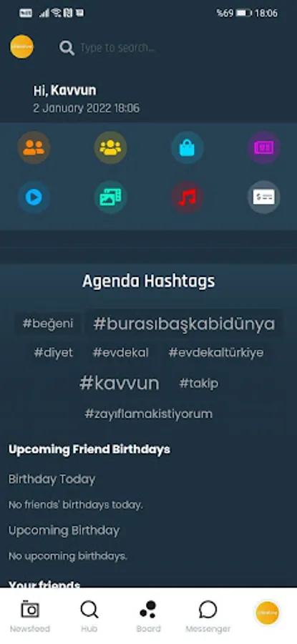Select the #burasıbaşkabidünya hashtag
This screenshot has width=297, height=644.
click(x=184, y=323)
